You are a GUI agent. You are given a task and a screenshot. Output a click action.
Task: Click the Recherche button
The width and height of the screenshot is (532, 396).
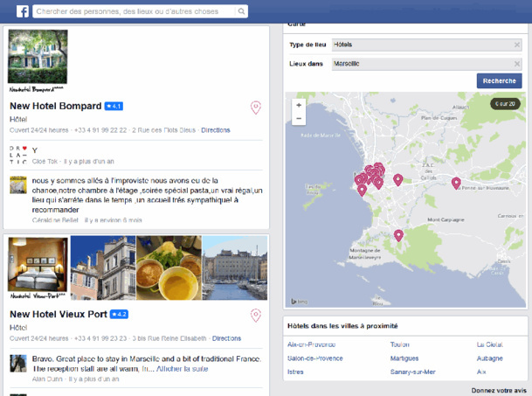coord(499,80)
